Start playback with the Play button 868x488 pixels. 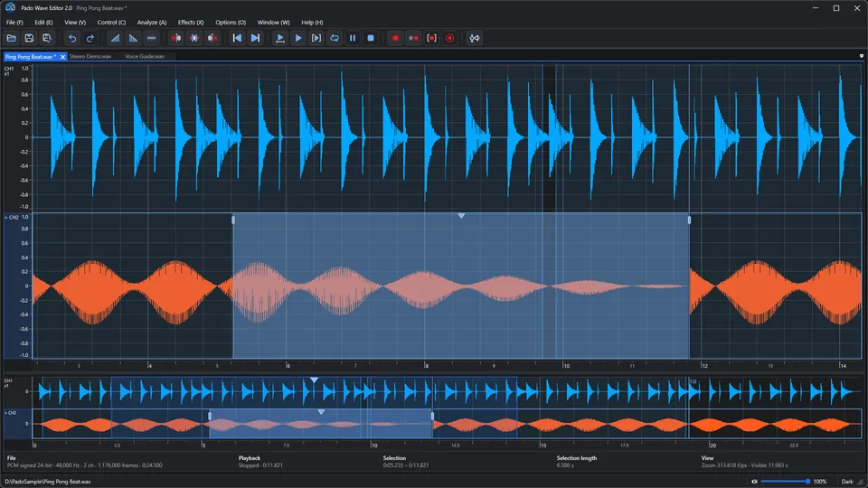point(298,38)
